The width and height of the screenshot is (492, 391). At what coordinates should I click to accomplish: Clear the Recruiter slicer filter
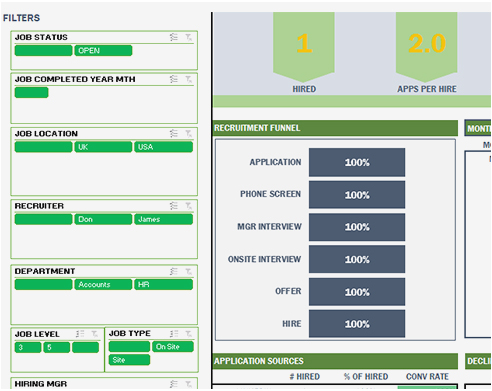[x=189, y=206]
